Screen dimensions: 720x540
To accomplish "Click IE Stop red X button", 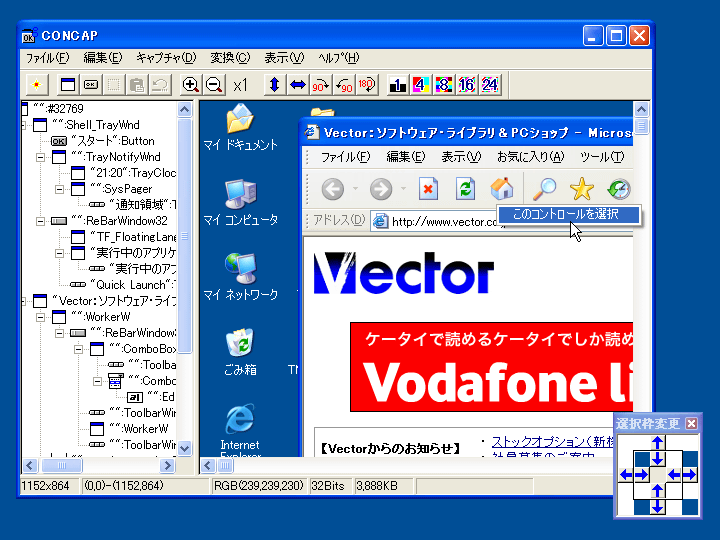I will (428, 189).
